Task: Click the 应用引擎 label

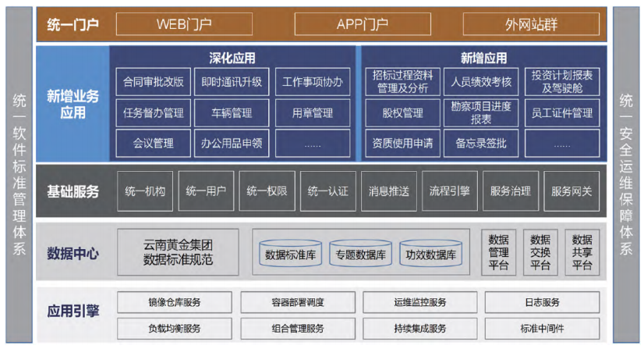Action: coord(73,311)
